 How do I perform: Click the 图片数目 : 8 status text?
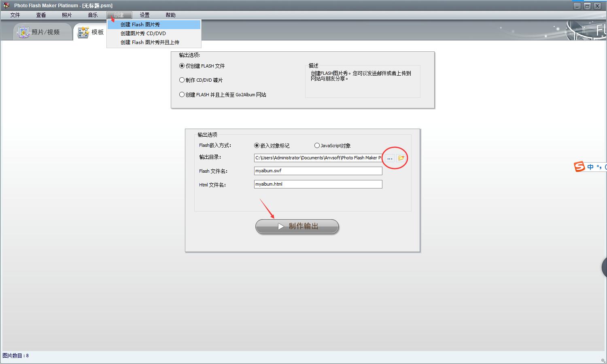point(16,356)
